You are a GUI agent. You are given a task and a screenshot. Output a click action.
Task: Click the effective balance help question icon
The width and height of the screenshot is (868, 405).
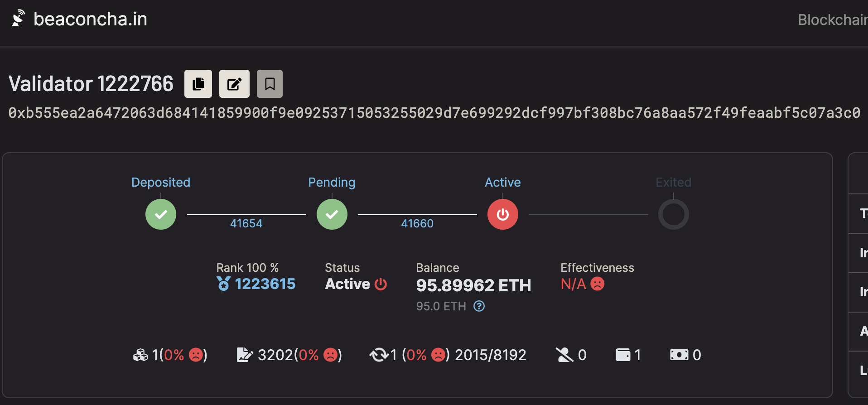[479, 306]
